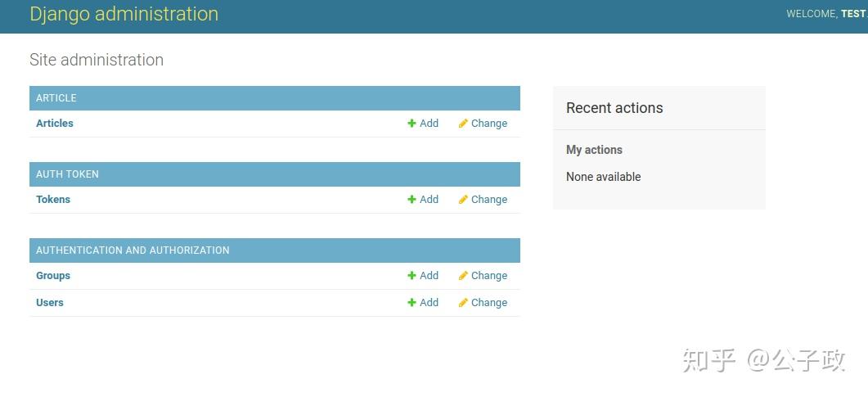Viewport: 868px width, 397px height.
Task: Open the Groups model link
Action: (53, 276)
